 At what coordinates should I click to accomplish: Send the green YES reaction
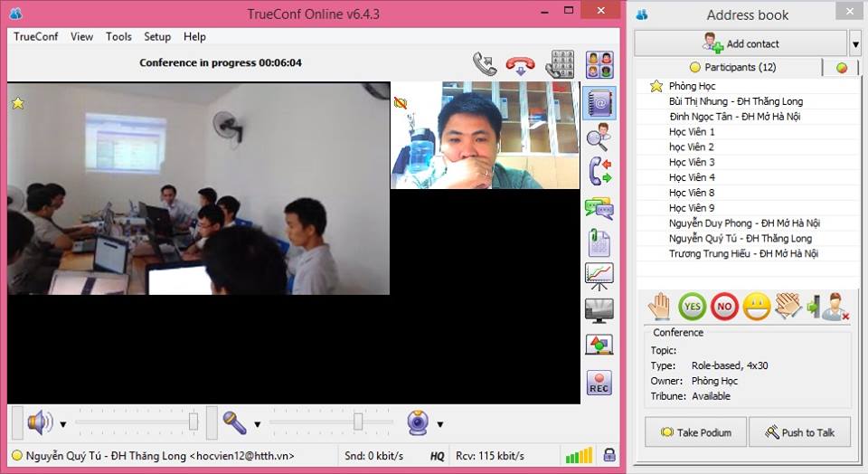coord(692,307)
